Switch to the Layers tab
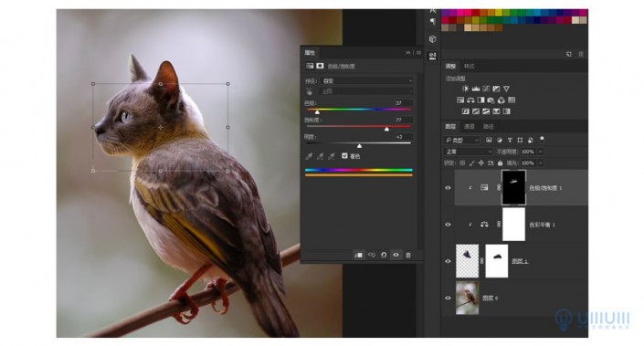This screenshot has height=346, width=644. point(450,126)
